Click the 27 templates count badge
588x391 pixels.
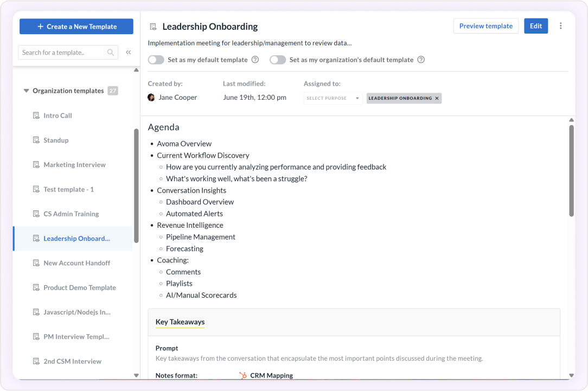click(112, 91)
